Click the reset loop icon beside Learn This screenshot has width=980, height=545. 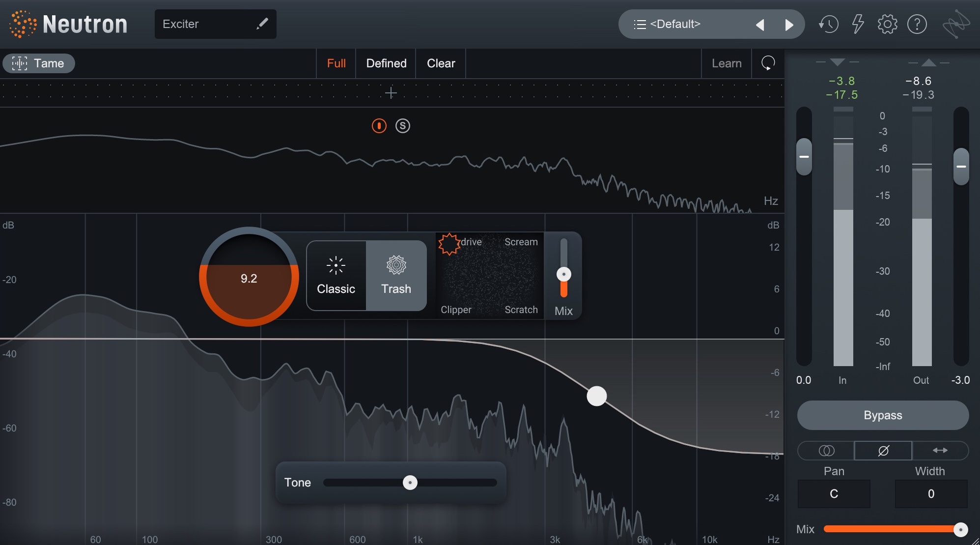coord(768,63)
